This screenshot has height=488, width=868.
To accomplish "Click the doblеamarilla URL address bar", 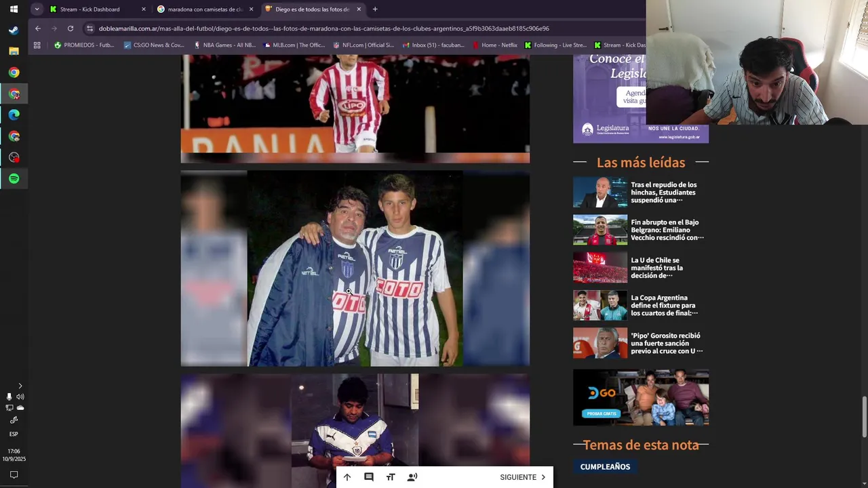I will (x=323, y=28).
